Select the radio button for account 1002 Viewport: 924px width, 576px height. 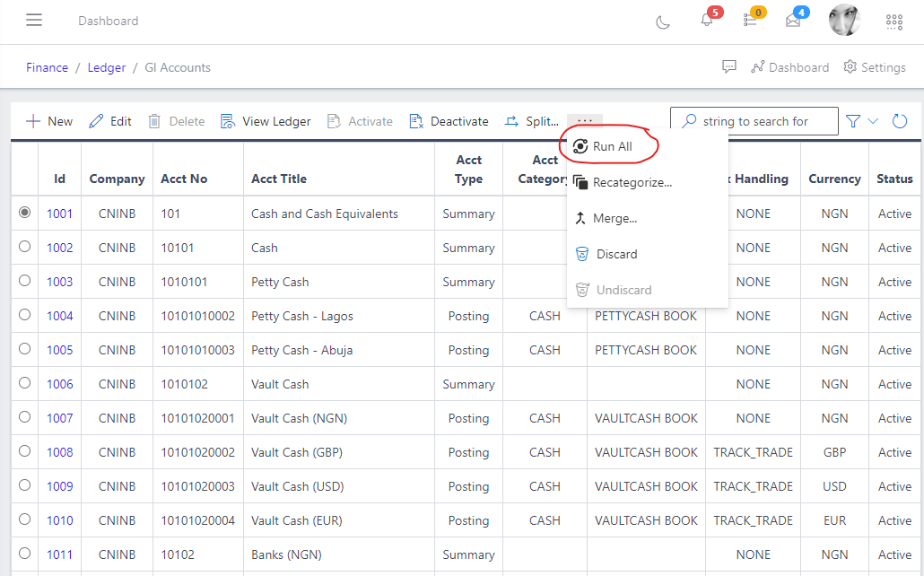point(24,247)
